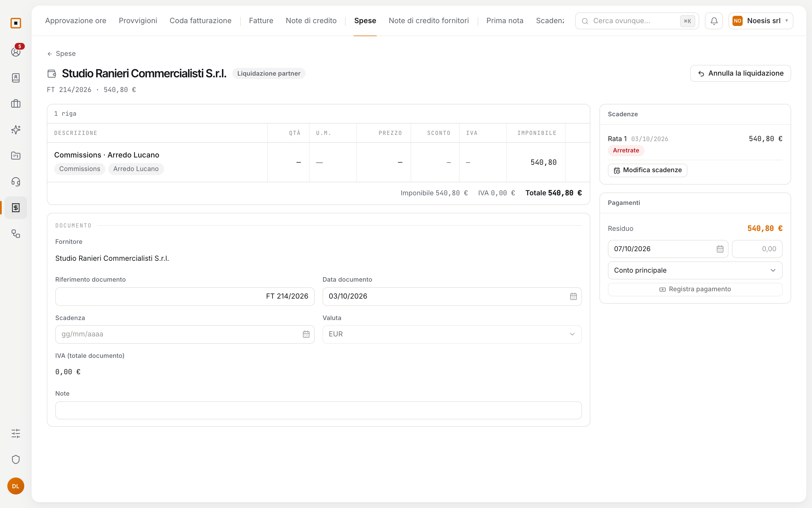Click the Arretrate status badge
This screenshot has height=508, width=812.
[x=626, y=150]
